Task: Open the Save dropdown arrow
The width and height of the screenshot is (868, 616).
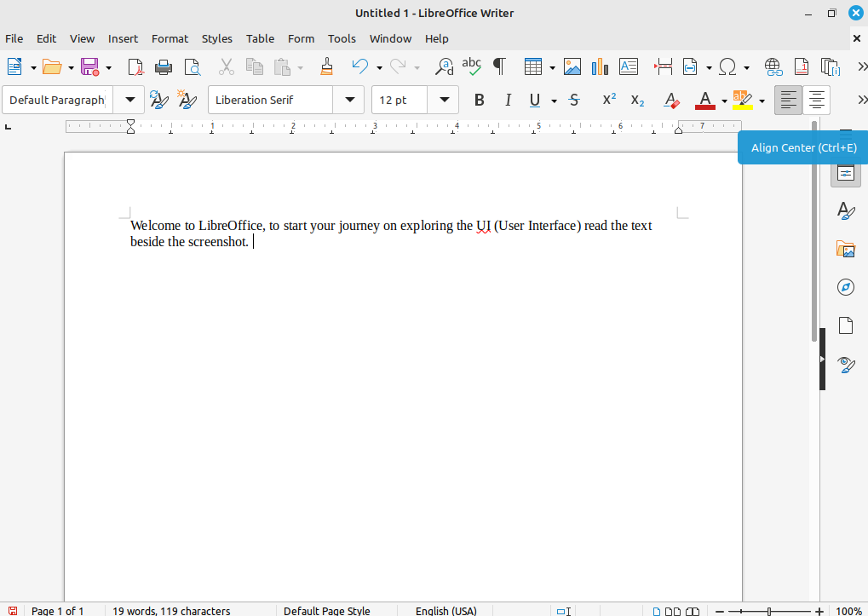Action: (x=108, y=68)
